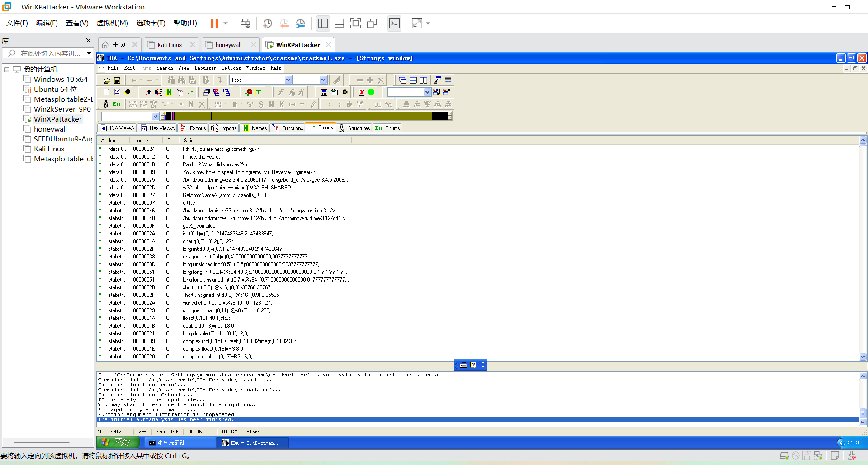Open the stretch display options dropdown
The image size is (868, 465).
[428, 23]
